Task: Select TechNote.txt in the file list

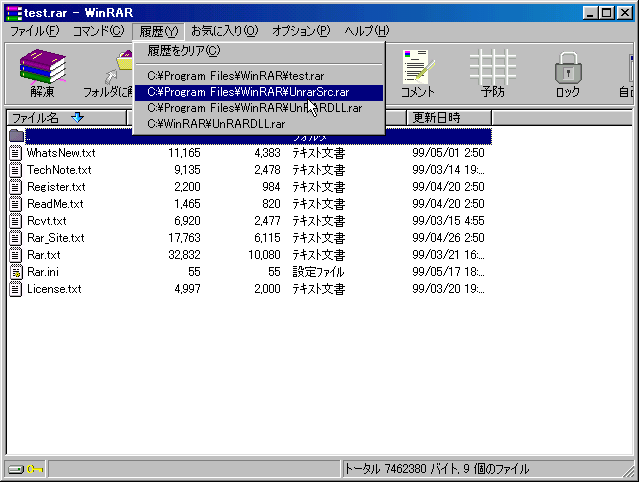Action: click(x=59, y=170)
